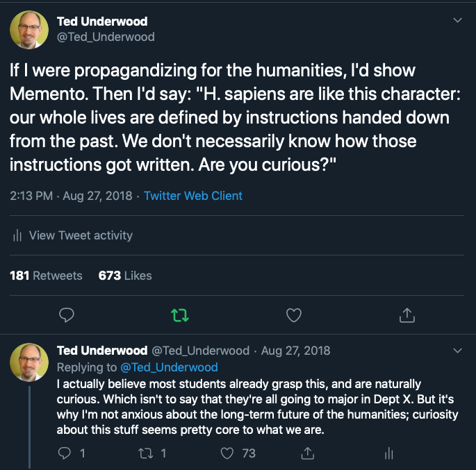Undo retweet on the main tweet
Viewport: 476px width, 470px height.
(180, 315)
